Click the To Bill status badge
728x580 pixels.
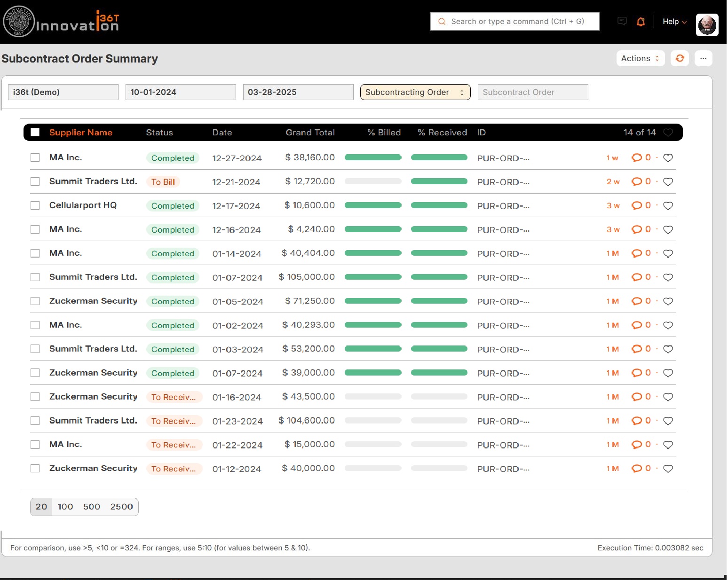click(163, 182)
